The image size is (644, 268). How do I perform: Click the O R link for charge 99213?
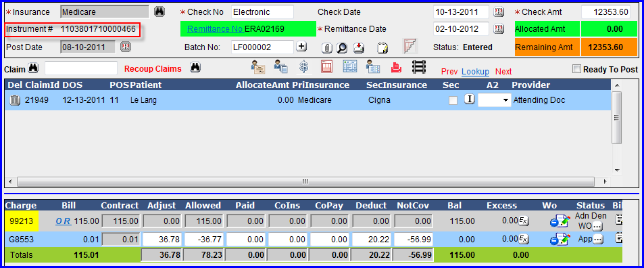(64, 221)
